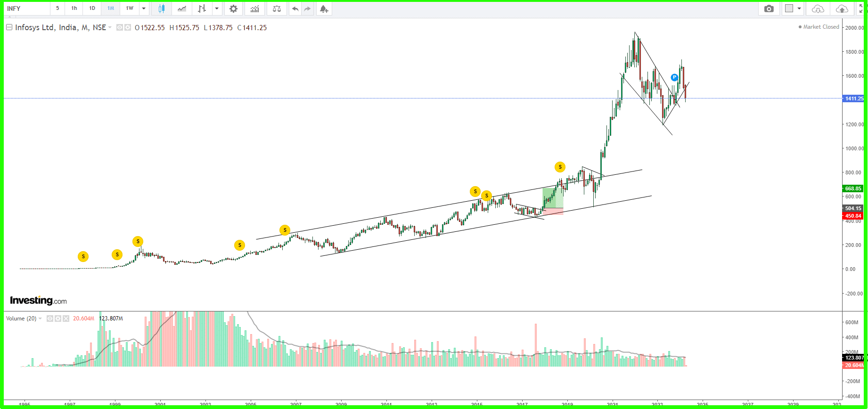Click the chart layout square icon
Viewport: 868px width, 409px height.
(789, 8)
